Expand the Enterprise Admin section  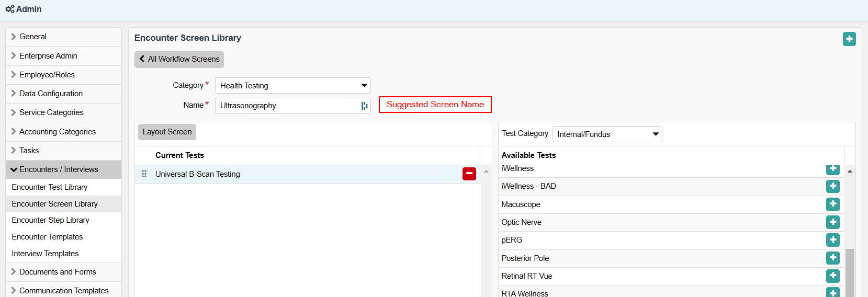[48, 56]
